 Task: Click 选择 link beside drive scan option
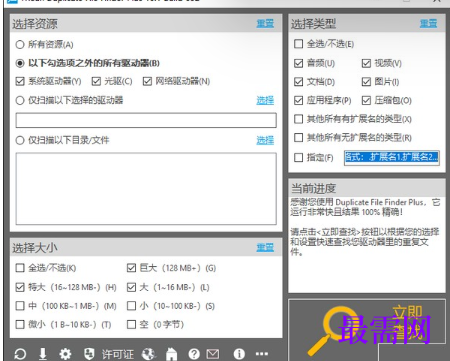click(x=265, y=100)
